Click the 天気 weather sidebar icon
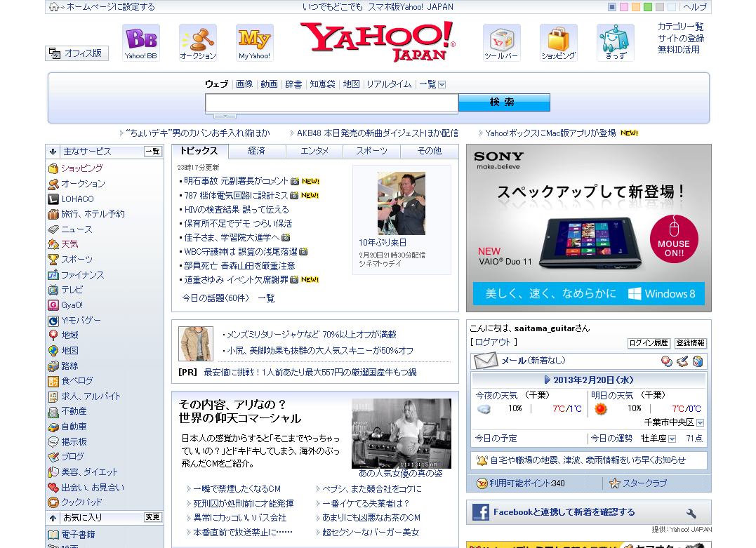This screenshot has width=756, height=548. click(x=53, y=244)
